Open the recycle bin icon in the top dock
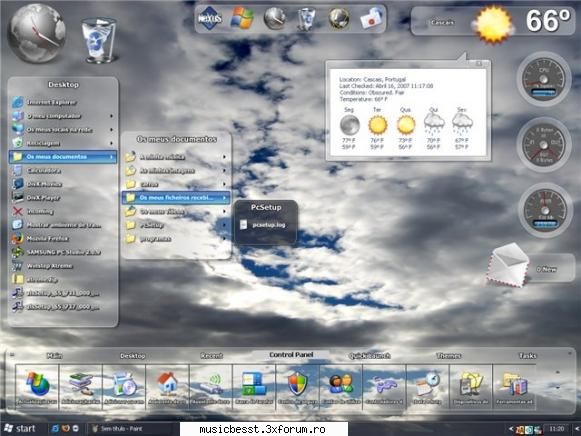 click(x=306, y=19)
